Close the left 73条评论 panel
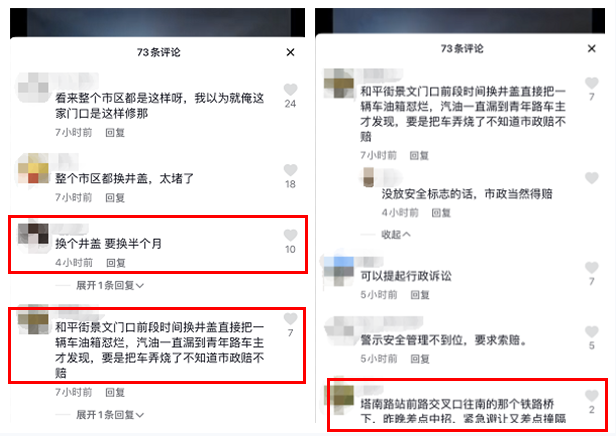 [x=290, y=52]
